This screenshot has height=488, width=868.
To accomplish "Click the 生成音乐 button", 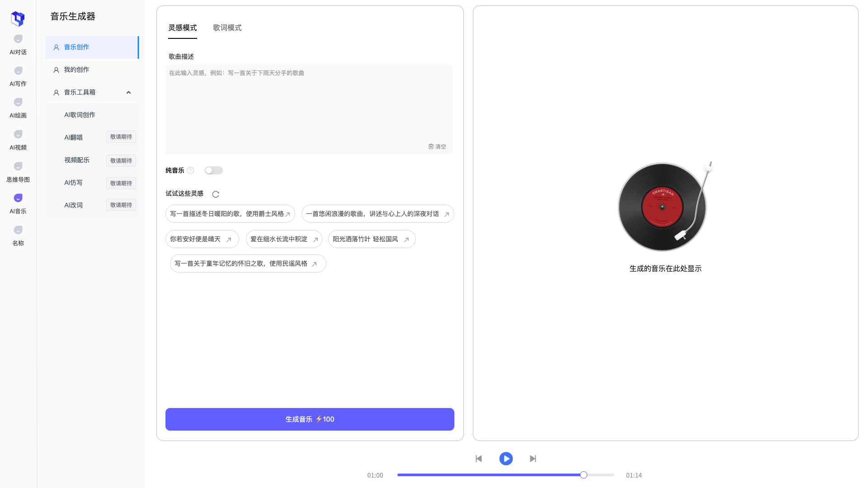I will (x=310, y=419).
